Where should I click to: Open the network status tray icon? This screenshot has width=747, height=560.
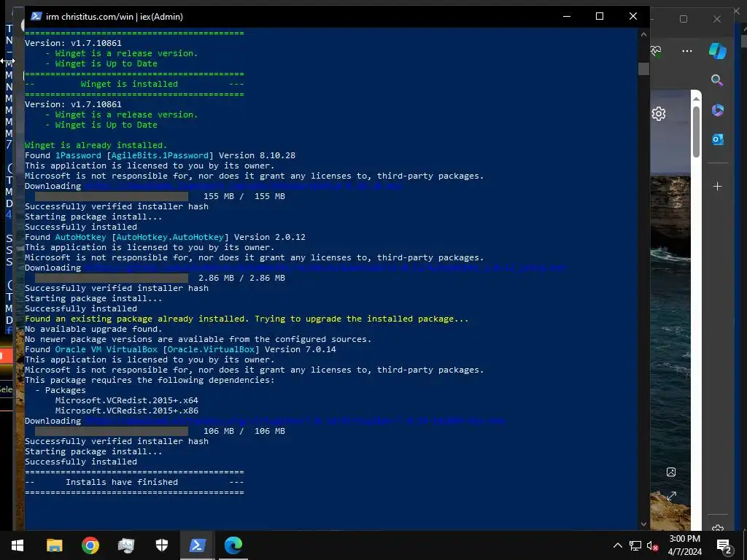(635, 545)
